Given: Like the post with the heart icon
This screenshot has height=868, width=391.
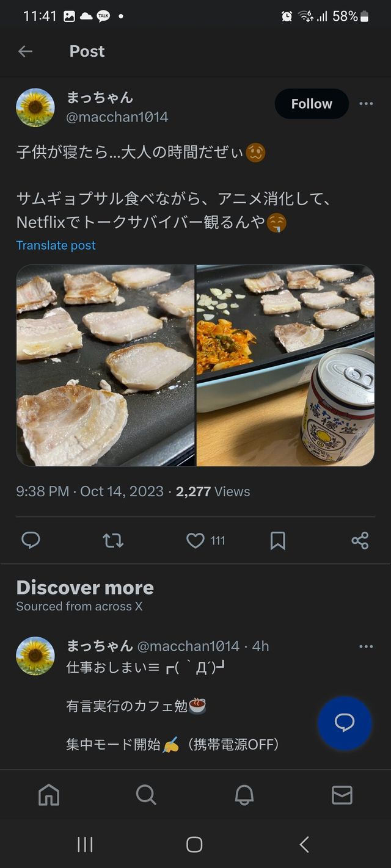Looking at the screenshot, I should pyautogui.click(x=194, y=540).
